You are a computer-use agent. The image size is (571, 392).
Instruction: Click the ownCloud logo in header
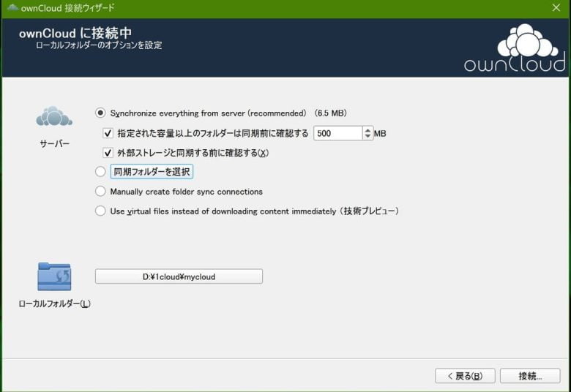pos(515,48)
